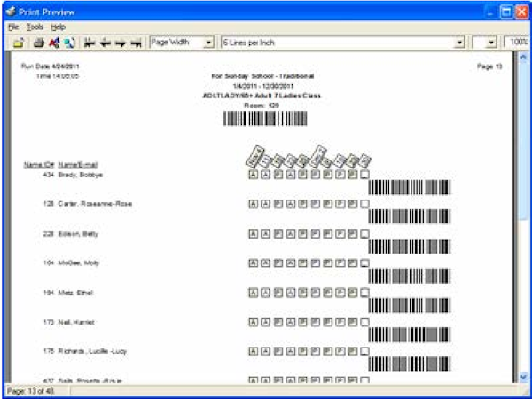Image resolution: width=532 pixels, height=399 pixels.
Task: Jump to the first page with the toolbar arrow
Action: click(90, 43)
